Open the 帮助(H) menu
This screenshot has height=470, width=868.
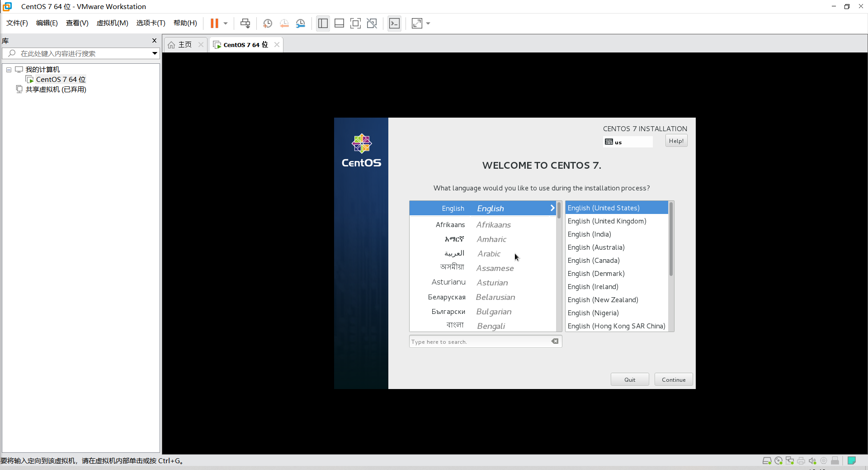[x=185, y=23]
